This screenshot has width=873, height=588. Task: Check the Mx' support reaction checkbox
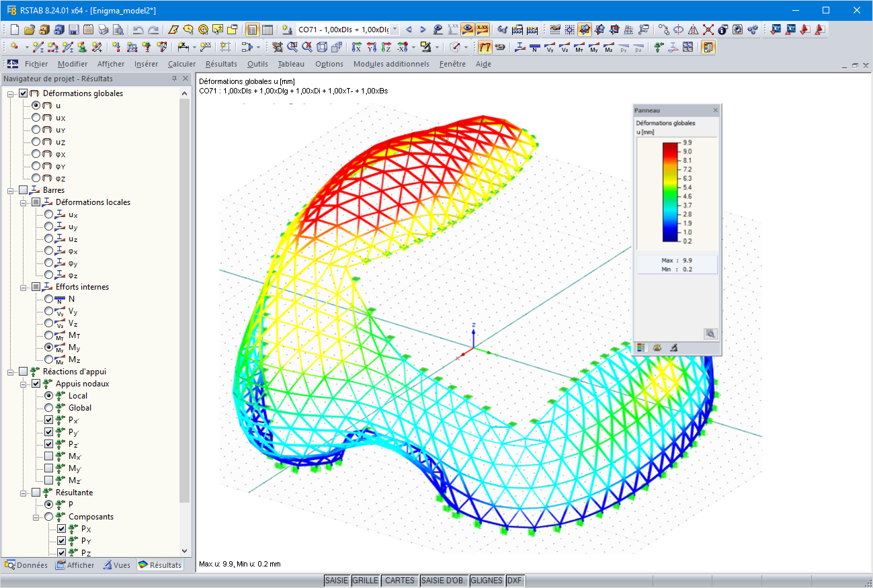click(49, 456)
